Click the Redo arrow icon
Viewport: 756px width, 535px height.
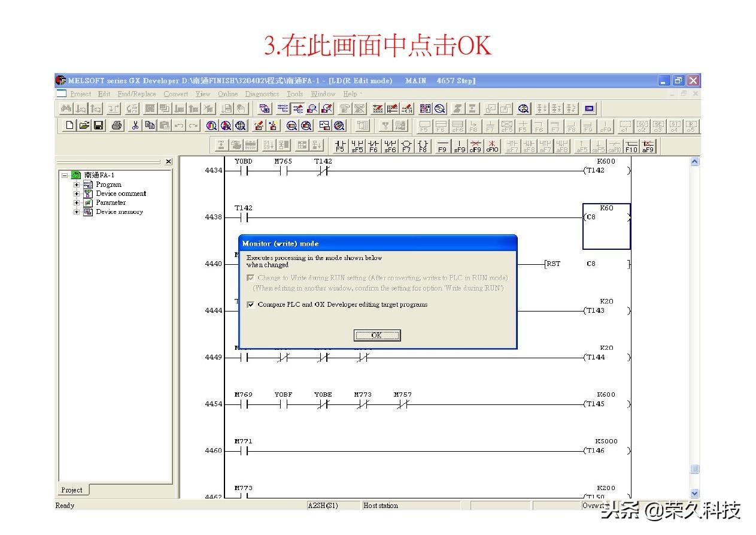pos(193,125)
